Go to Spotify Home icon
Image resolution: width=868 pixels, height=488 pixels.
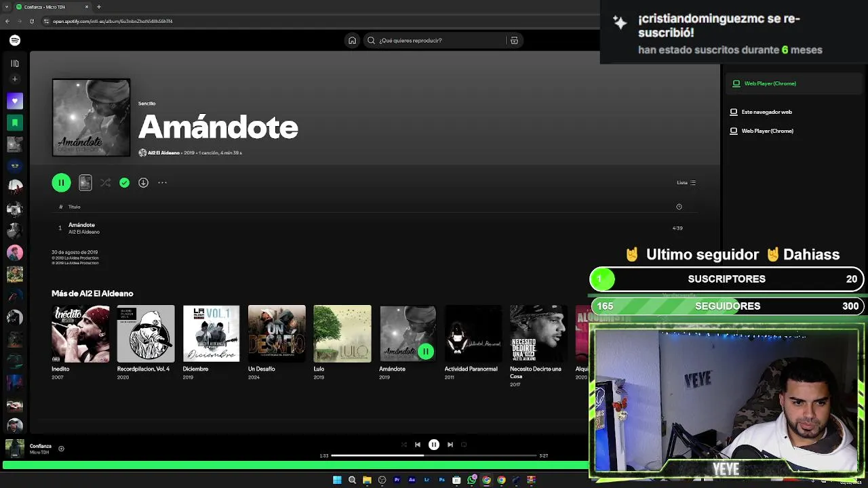(x=352, y=41)
